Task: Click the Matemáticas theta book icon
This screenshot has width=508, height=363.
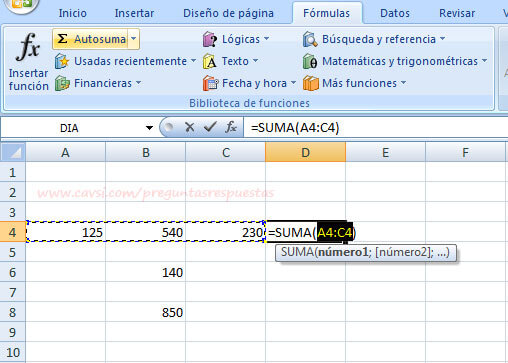Action: tap(310, 61)
